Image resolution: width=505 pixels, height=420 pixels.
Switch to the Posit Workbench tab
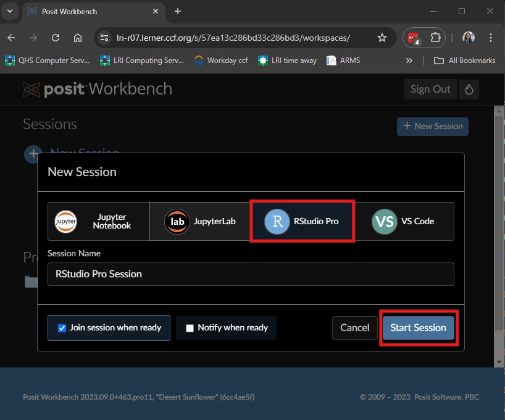pos(93,12)
